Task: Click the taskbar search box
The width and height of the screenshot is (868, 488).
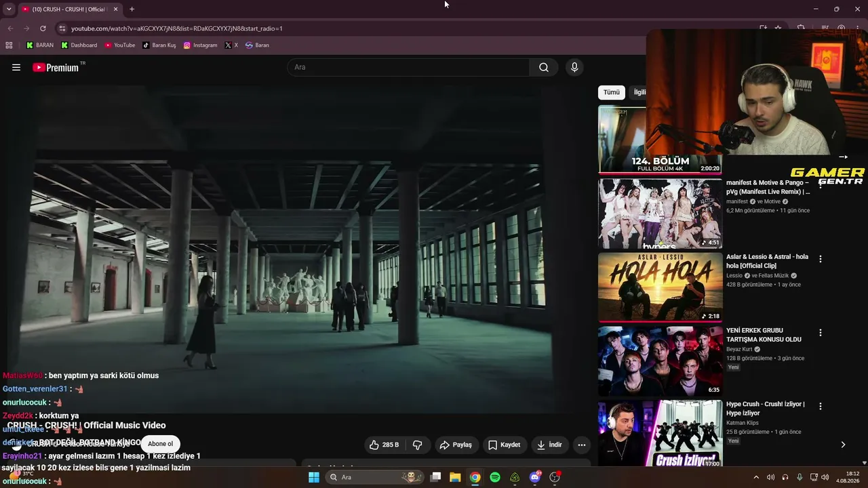Action: pyautogui.click(x=375, y=477)
